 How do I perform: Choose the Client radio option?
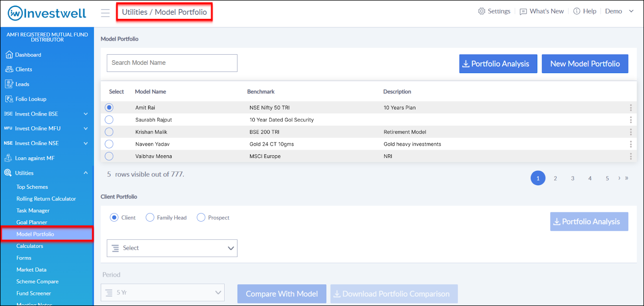click(114, 218)
